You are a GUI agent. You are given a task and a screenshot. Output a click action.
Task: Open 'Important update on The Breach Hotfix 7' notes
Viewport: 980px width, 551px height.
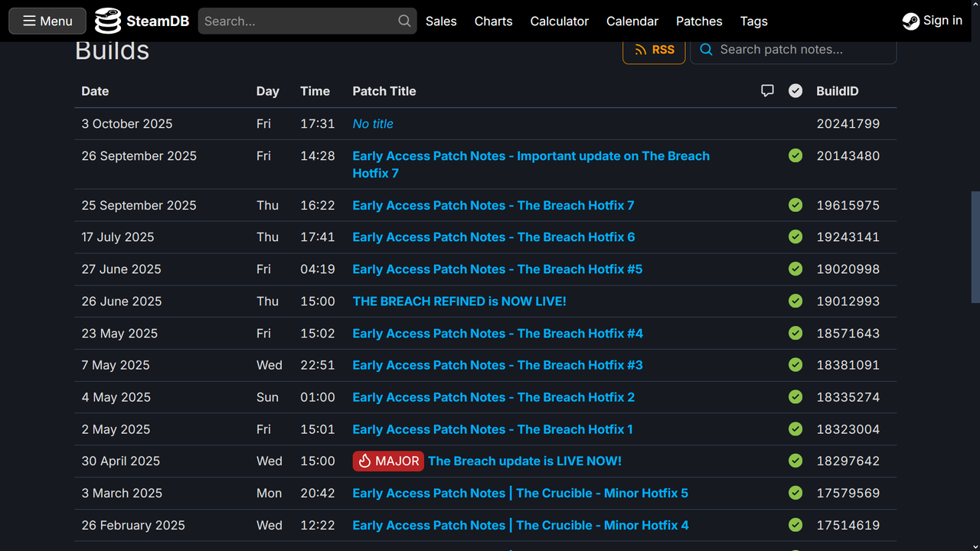click(x=531, y=165)
